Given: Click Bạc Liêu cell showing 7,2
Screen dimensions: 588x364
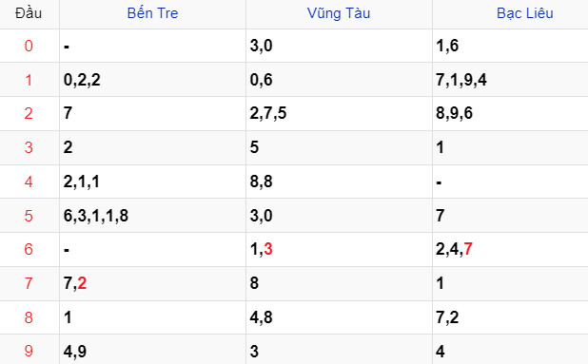Looking at the screenshot, I should tap(510, 317).
